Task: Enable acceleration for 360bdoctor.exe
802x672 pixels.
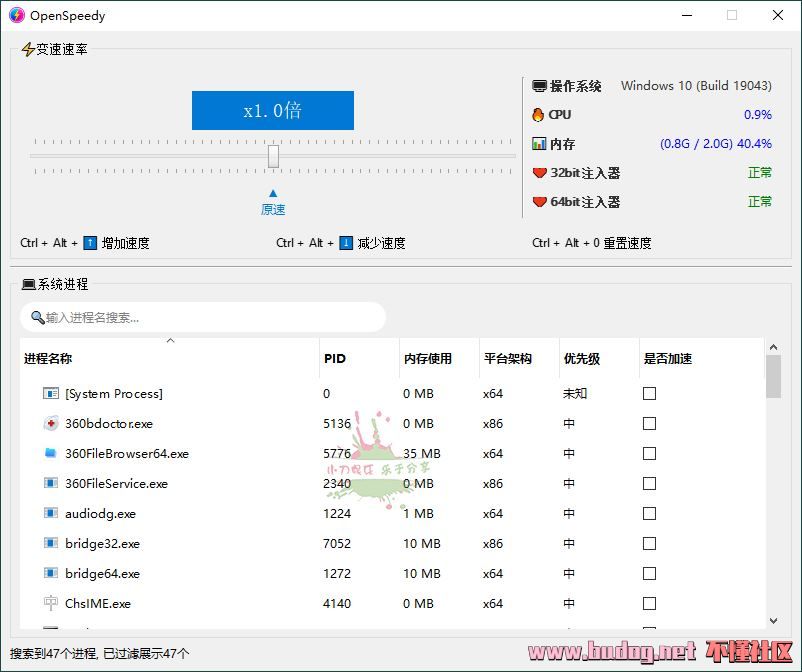Action: coord(649,424)
